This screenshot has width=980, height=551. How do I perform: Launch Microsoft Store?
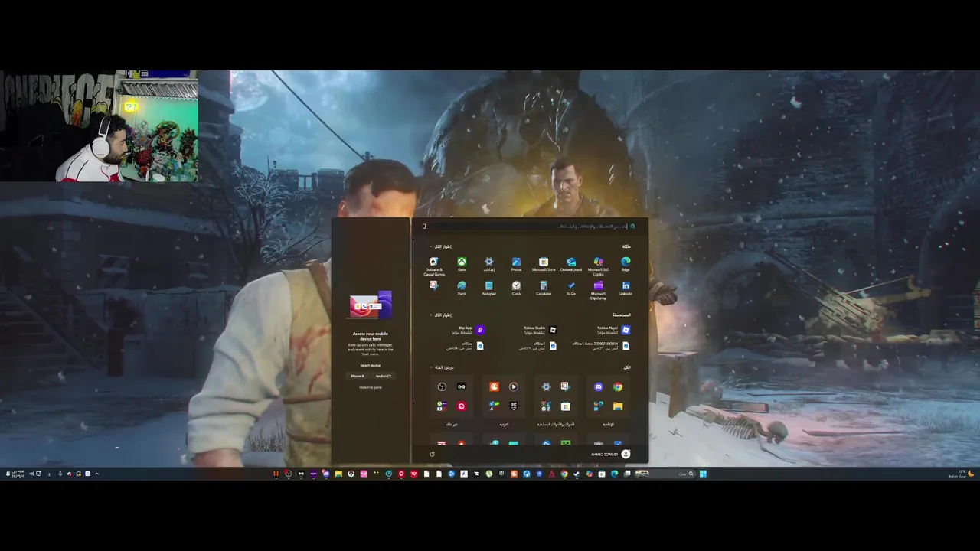544,264
